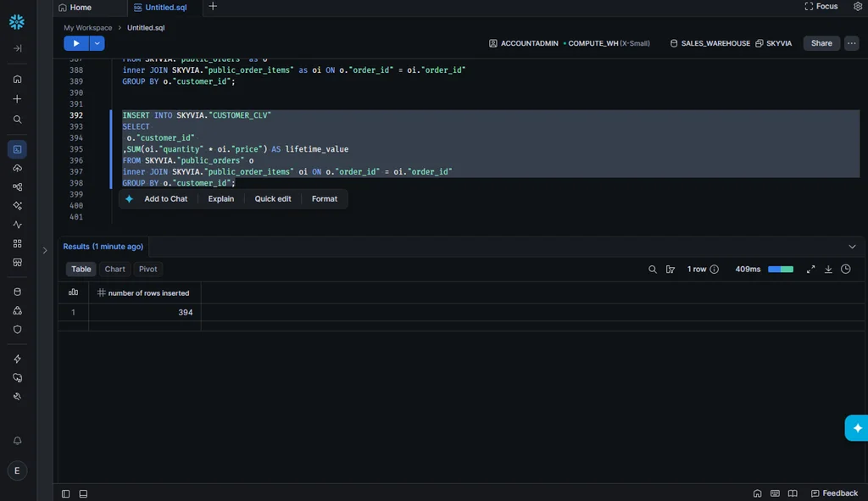Click the number of rows inserted header
This screenshot has height=501, width=868.
(x=144, y=292)
